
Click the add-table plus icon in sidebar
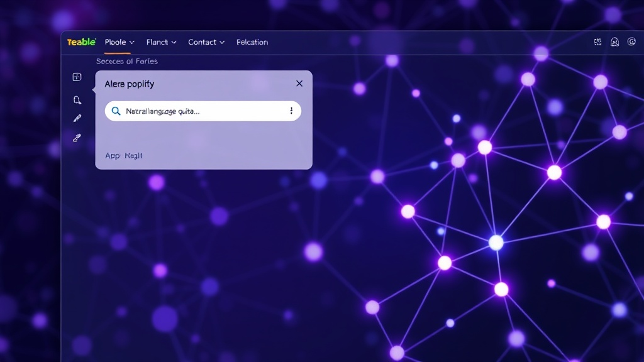[77, 77]
